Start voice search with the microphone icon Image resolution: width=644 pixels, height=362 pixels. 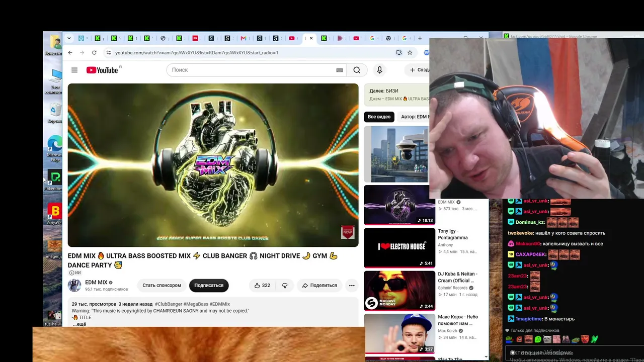coord(380,70)
